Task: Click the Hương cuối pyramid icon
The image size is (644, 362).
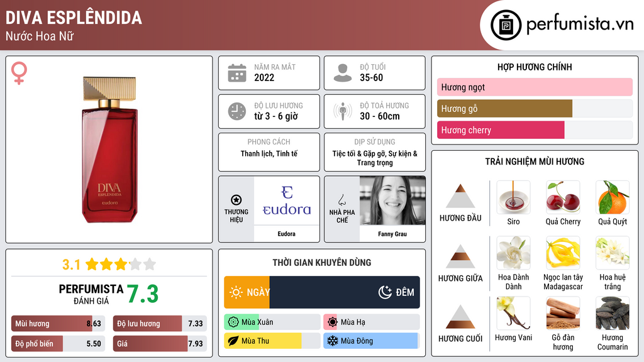Action: pyautogui.click(x=460, y=317)
